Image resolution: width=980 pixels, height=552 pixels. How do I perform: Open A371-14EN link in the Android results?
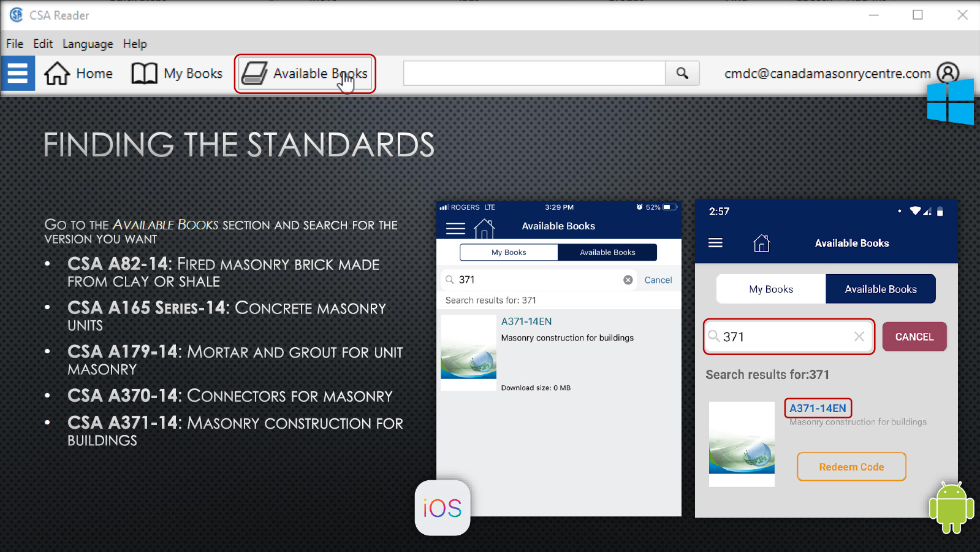[818, 408]
